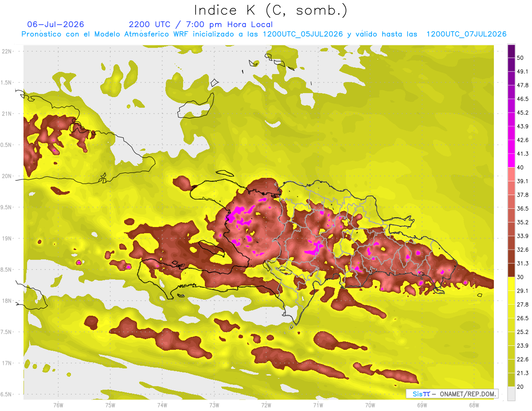Click the legend value '46.5'
The height and width of the screenshot is (411, 532).
click(522, 99)
